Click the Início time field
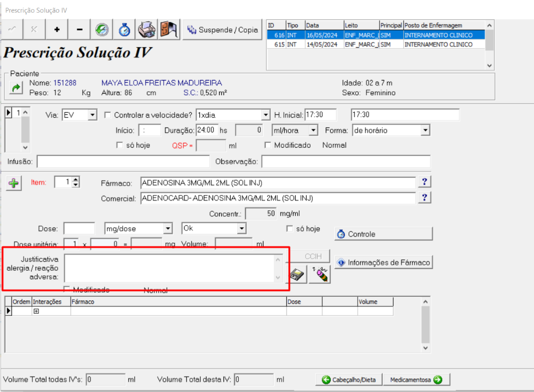534x392 pixels. click(150, 130)
